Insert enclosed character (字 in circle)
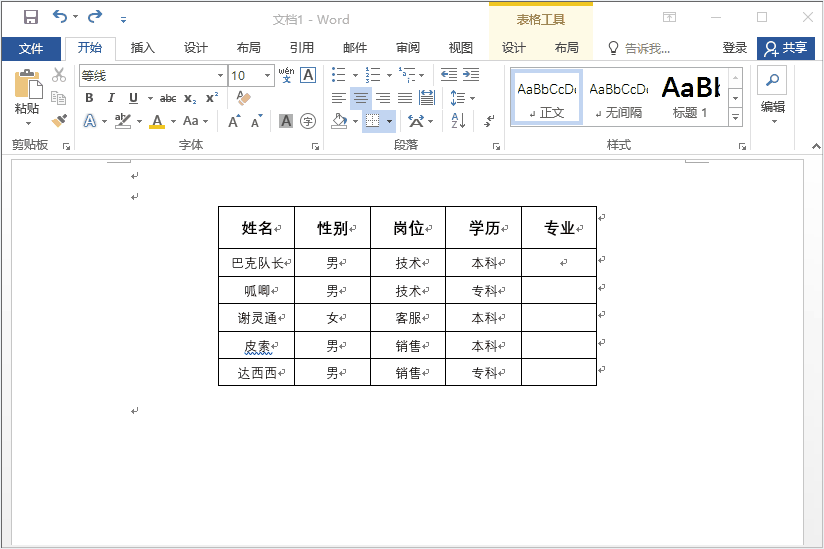Image resolution: width=824 pixels, height=549 pixels. tap(308, 121)
